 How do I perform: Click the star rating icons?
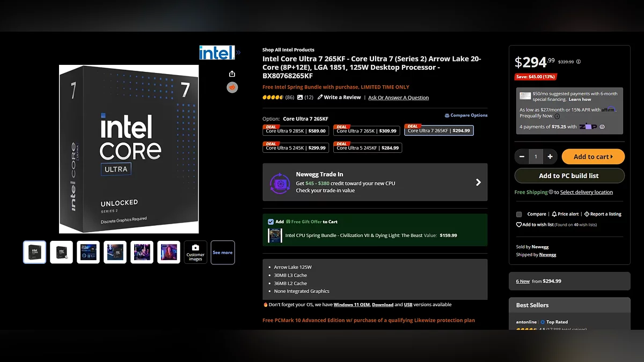point(273,98)
